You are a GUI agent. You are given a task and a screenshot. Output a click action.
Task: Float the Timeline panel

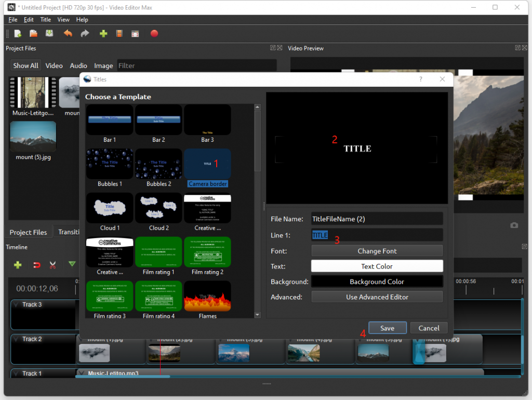pos(525,247)
